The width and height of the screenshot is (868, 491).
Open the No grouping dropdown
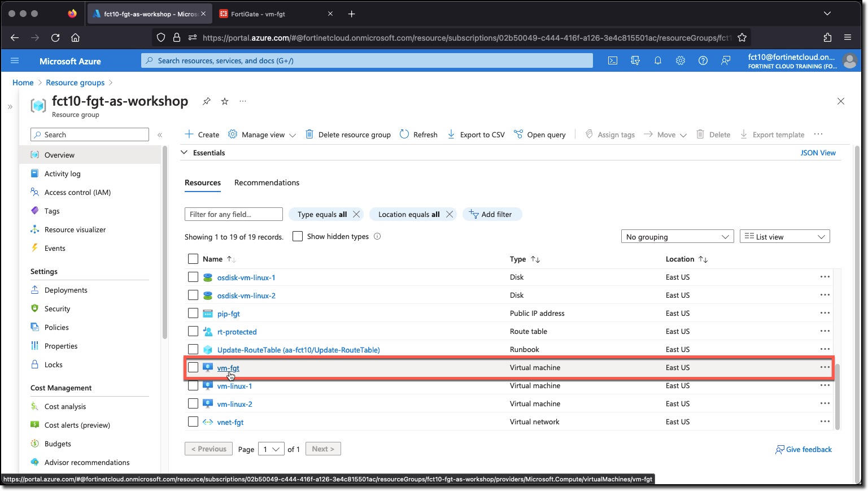click(677, 237)
